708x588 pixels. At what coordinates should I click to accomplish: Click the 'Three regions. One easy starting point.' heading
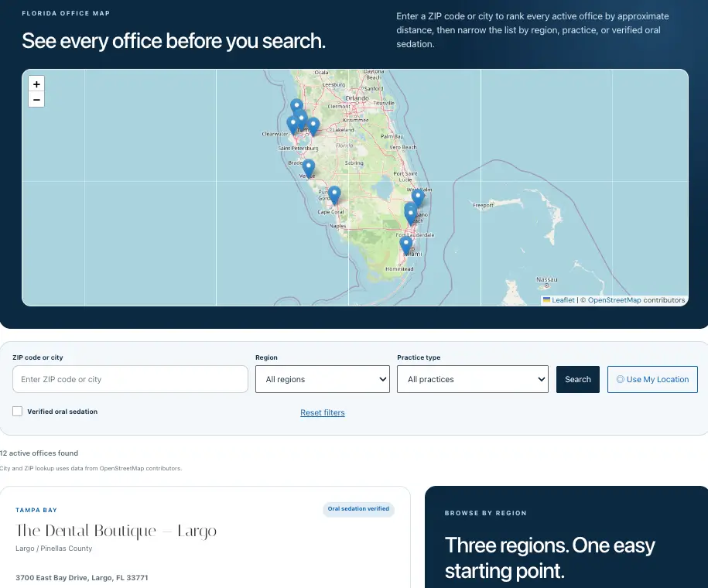(549, 558)
